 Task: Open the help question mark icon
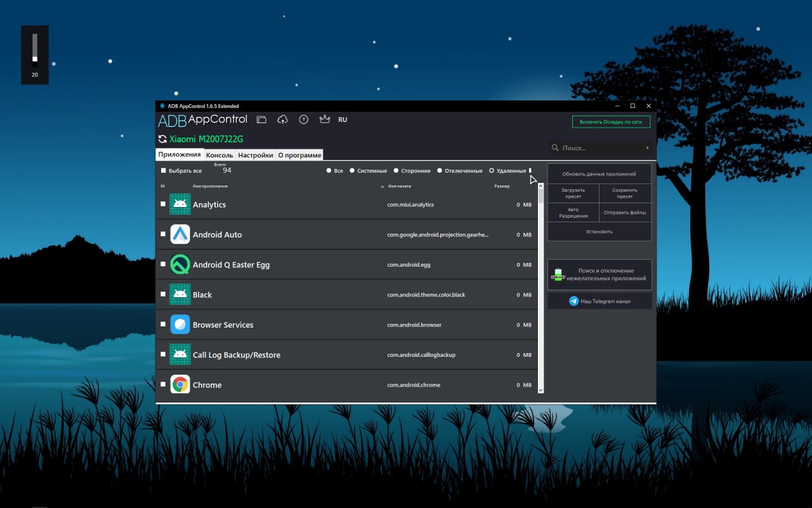coord(304,119)
